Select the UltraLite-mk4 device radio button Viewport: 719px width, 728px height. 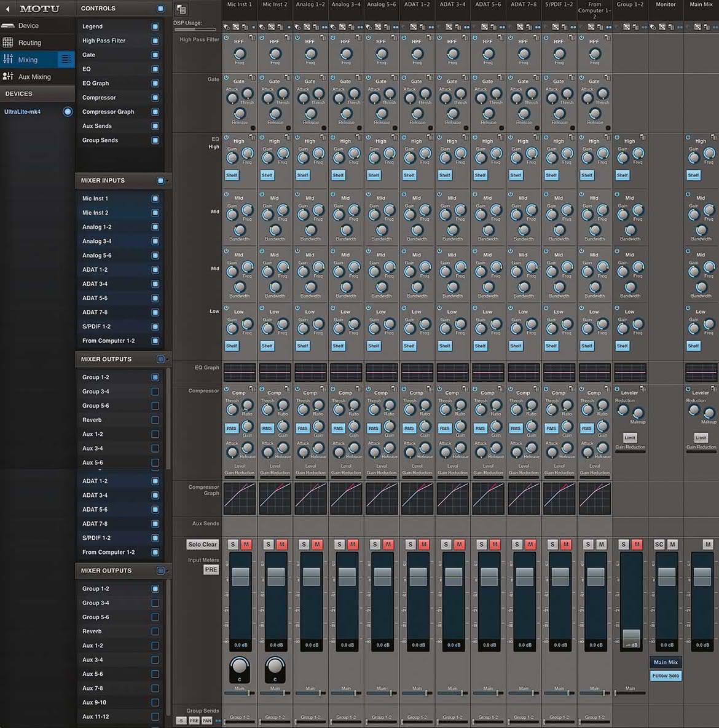tap(68, 112)
